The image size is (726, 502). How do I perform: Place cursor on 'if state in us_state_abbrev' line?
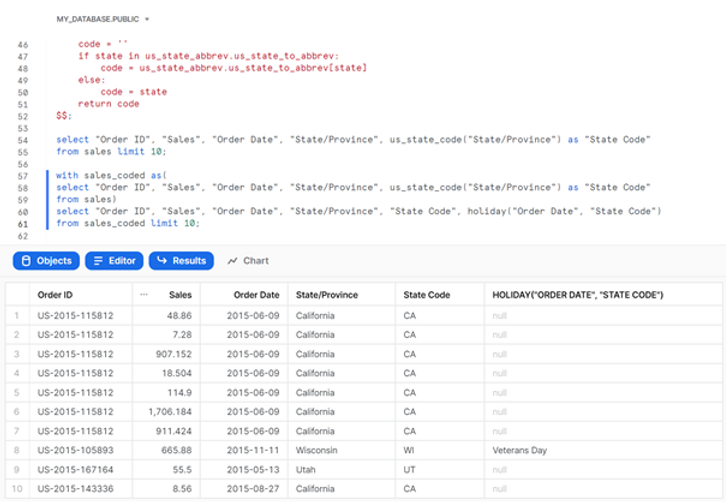click(x=208, y=56)
